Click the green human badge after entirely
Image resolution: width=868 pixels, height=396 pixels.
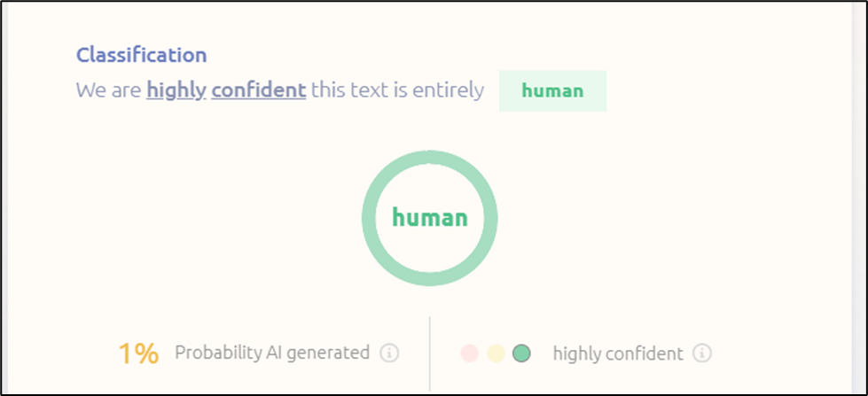tap(552, 90)
